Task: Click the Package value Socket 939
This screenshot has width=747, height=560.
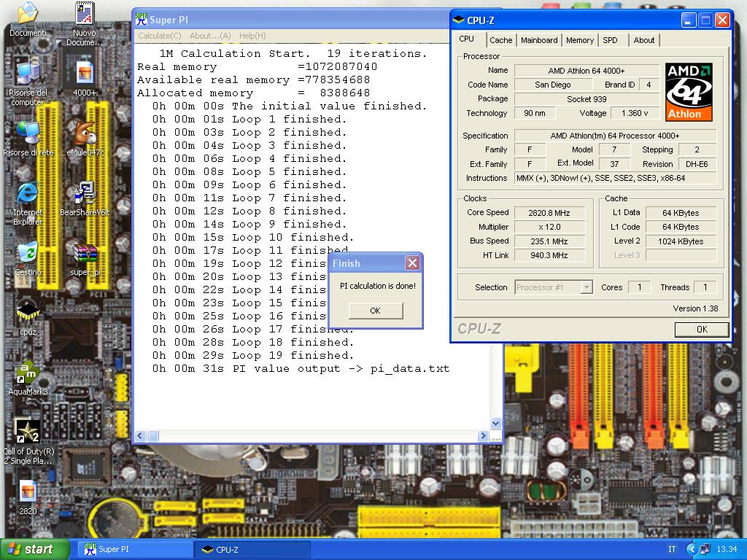Action: [587, 99]
